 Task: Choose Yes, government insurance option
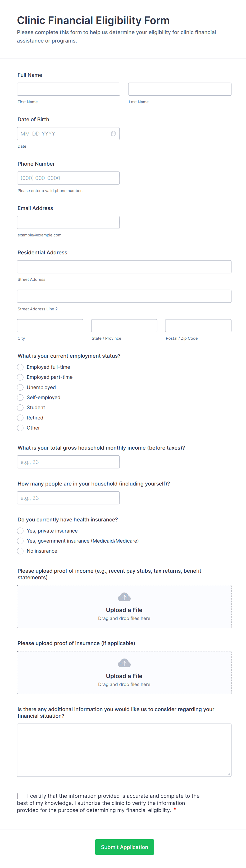tap(21, 541)
